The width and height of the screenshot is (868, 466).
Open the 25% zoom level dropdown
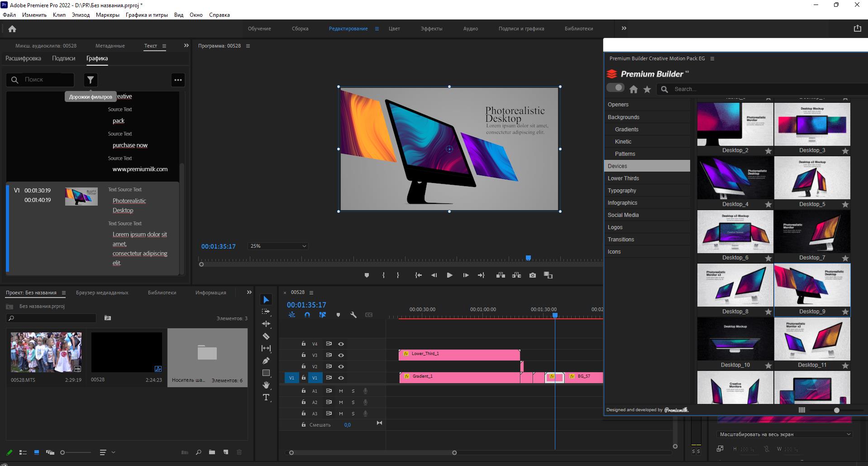click(278, 246)
